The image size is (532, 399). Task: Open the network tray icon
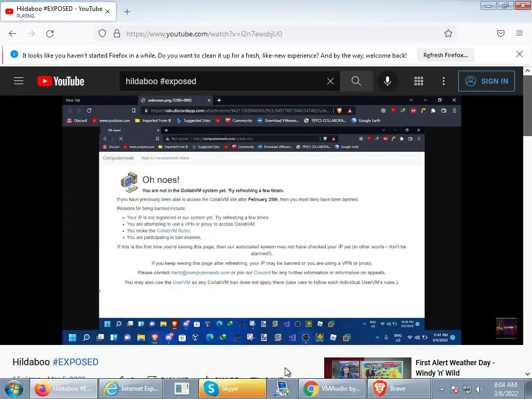[467, 389]
